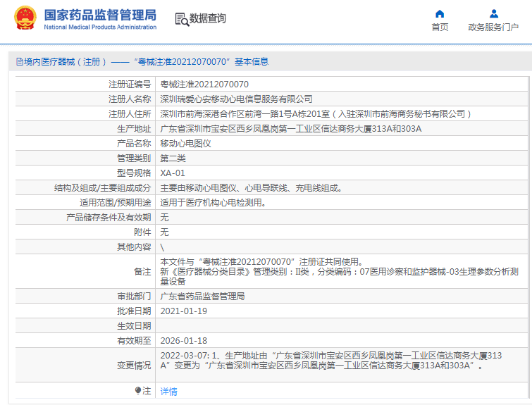Click the 变更情况 label
Screen dimensions: 532x405
click(134, 366)
